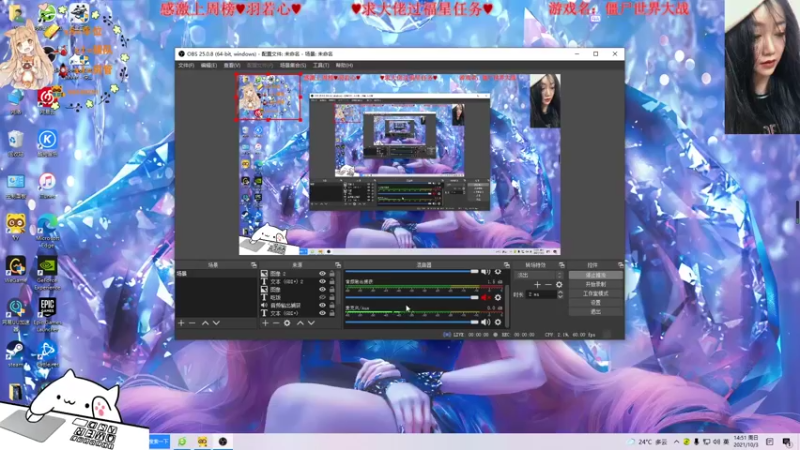Toggle the lock on the 图像 2 source

click(x=332, y=273)
